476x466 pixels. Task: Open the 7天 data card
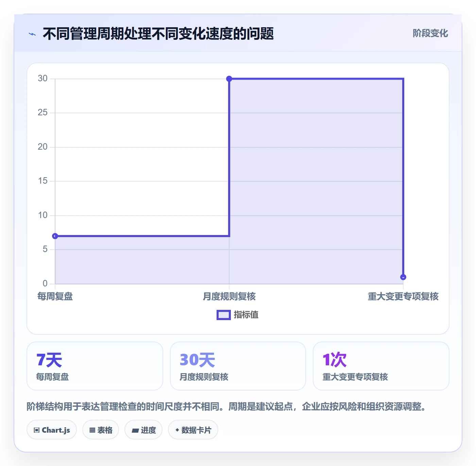tap(95, 366)
